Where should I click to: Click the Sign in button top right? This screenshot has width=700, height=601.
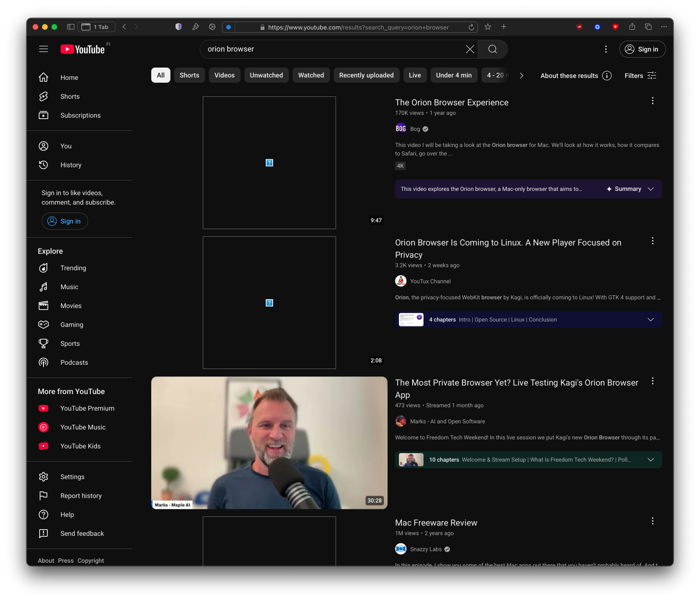tap(642, 49)
